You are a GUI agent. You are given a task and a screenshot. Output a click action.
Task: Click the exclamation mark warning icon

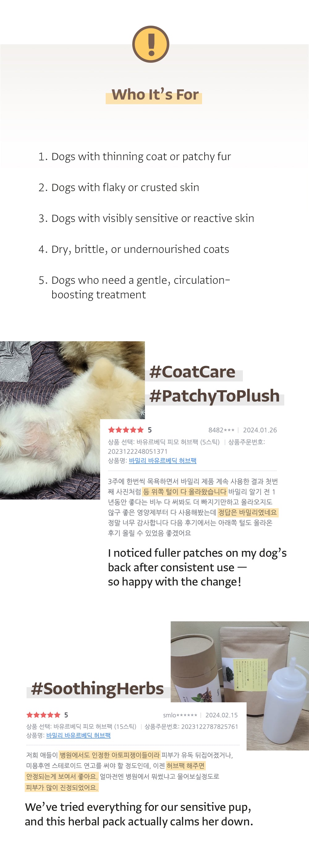150,44
